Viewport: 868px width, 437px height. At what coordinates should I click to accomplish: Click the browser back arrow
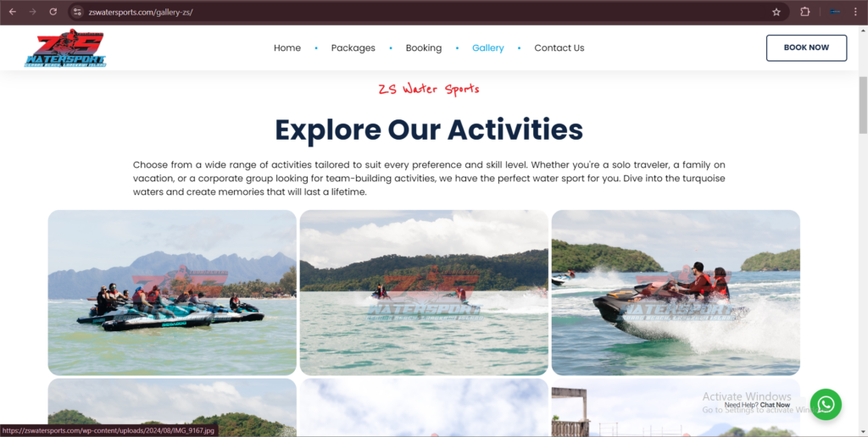pyautogui.click(x=12, y=12)
